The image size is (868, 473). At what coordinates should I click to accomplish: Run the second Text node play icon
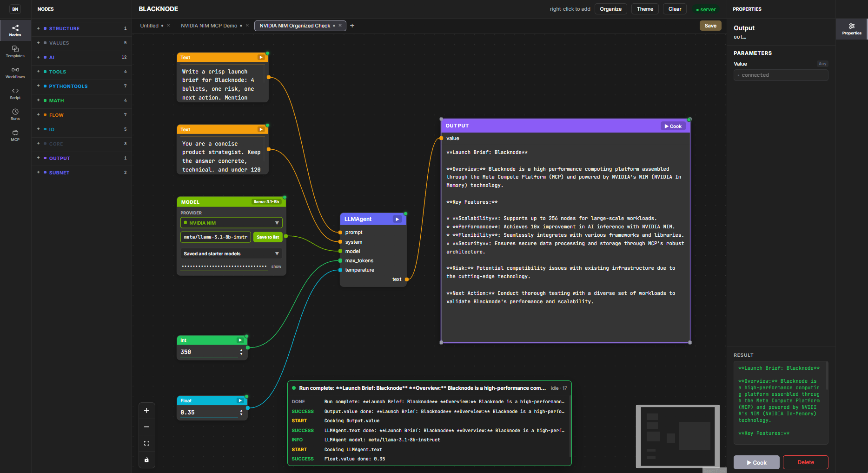pyautogui.click(x=261, y=129)
